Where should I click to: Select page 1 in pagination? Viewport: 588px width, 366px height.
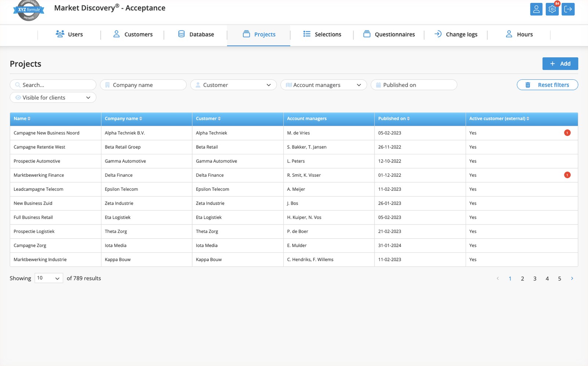510,279
